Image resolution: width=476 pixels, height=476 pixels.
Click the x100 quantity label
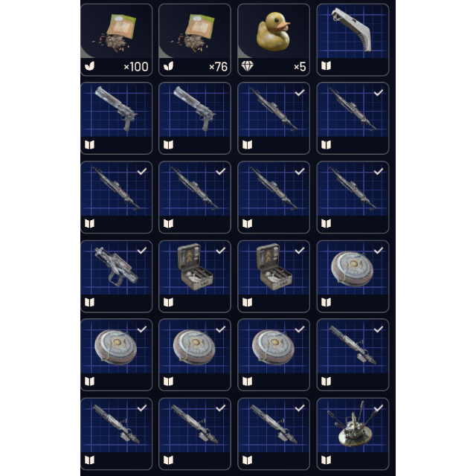coord(136,66)
